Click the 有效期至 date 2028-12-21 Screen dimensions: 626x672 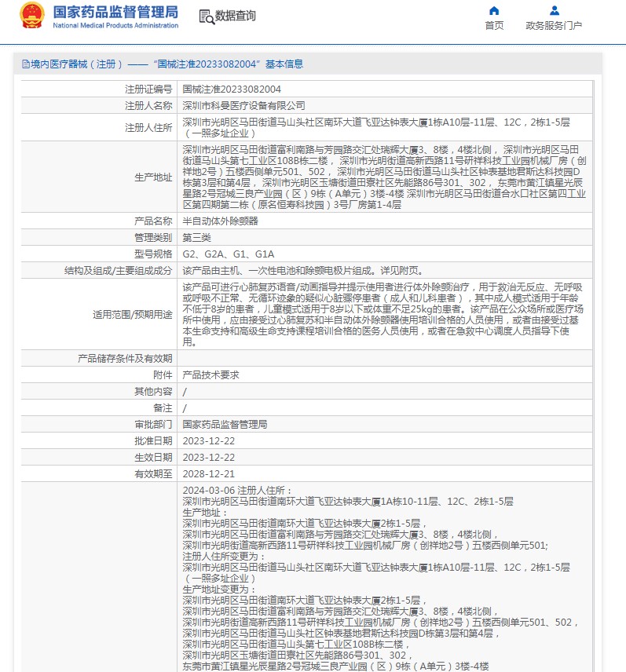(x=208, y=473)
